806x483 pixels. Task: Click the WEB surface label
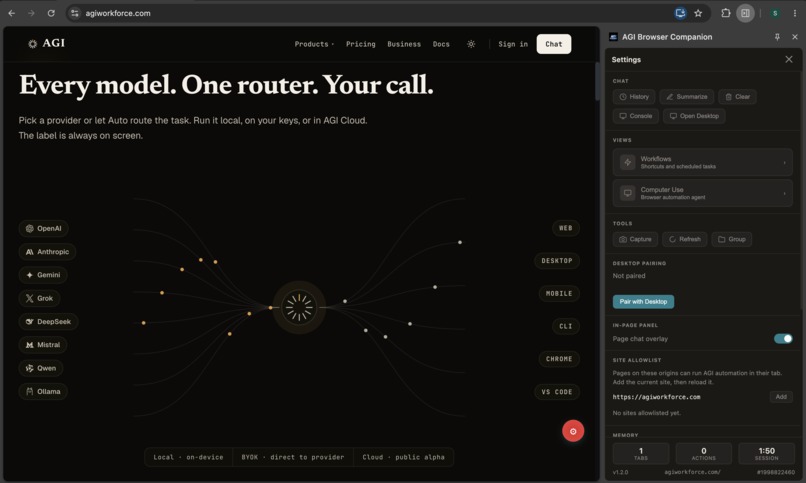pos(566,228)
